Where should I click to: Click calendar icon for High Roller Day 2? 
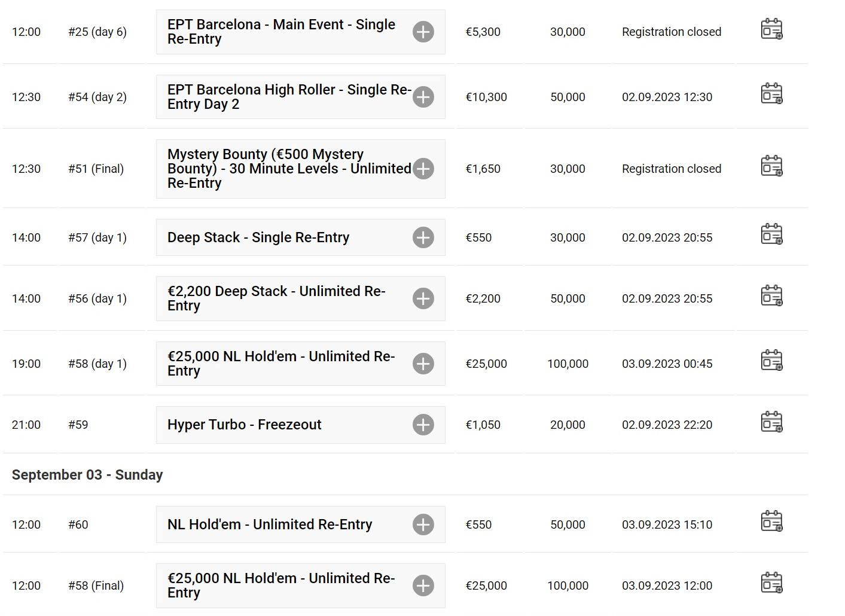click(771, 94)
